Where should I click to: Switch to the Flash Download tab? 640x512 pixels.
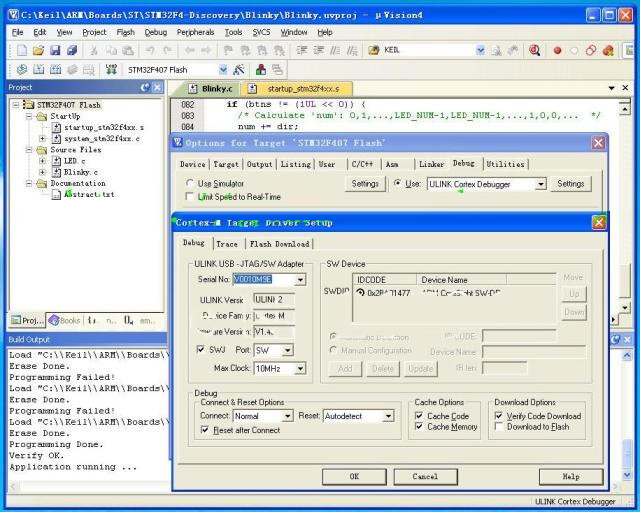279,243
